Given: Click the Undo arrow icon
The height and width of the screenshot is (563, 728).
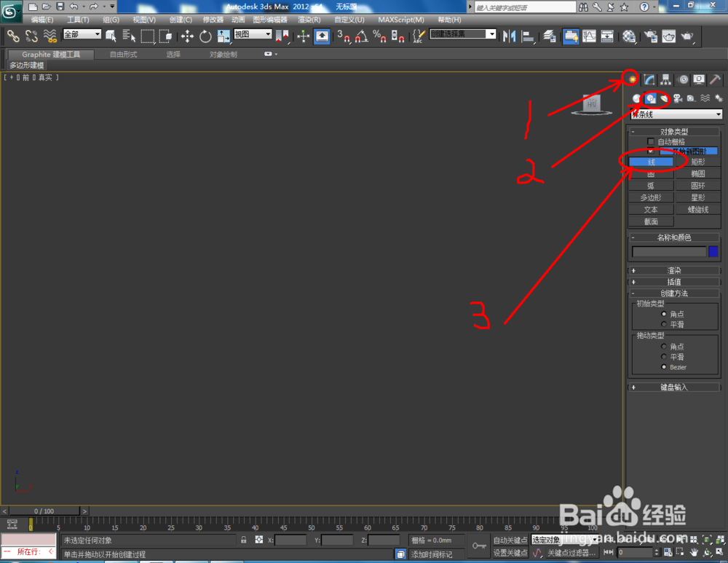Looking at the screenshot, I should click(x=74, y=7).
